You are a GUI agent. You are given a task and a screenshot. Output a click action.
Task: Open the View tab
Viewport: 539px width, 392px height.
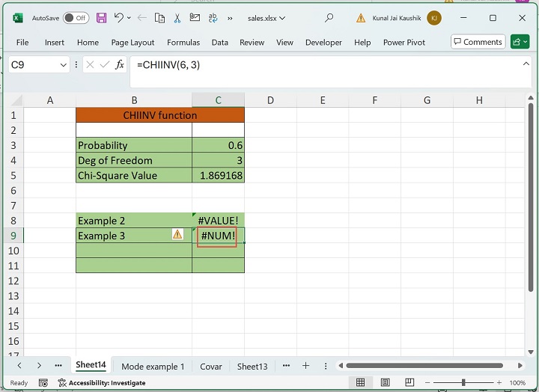[284, 42]
